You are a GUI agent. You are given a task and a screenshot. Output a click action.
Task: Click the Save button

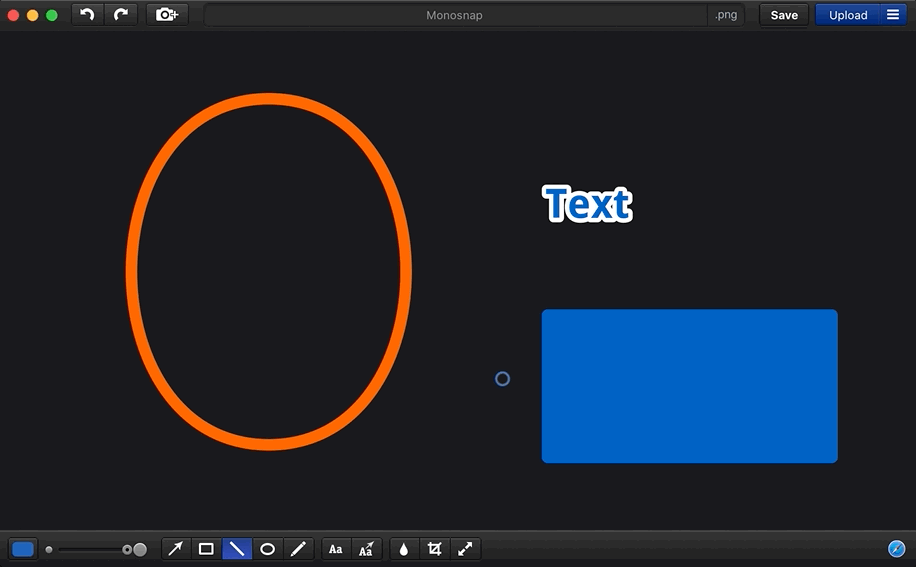click(x=784, y=15)
